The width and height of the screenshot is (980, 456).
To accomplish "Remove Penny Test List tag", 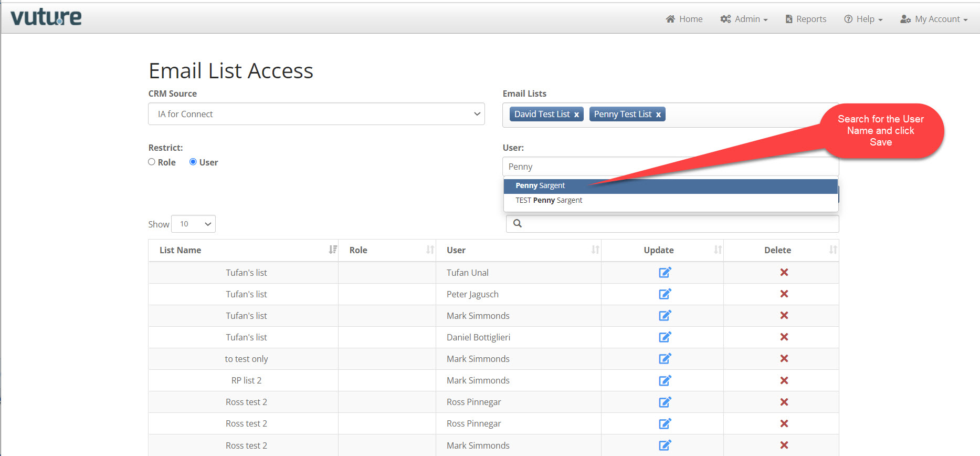I will click(x=658, y=115).
